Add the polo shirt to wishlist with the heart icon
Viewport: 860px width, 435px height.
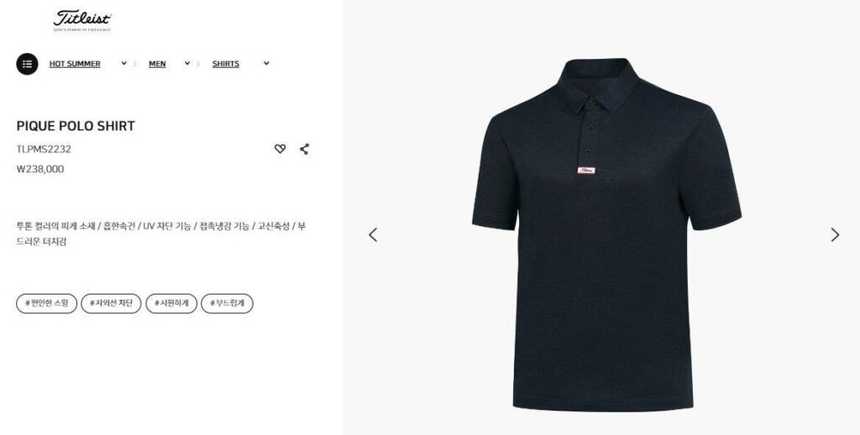[280, 149]
